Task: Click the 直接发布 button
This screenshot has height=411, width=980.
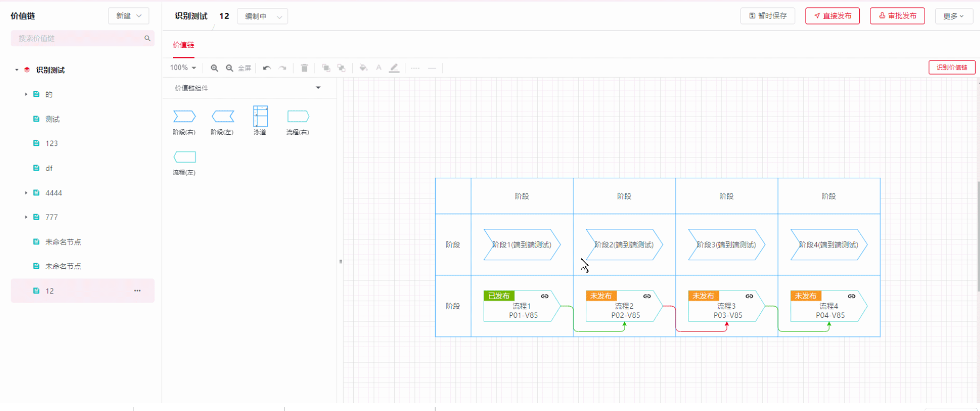Action: pos(833,16)
